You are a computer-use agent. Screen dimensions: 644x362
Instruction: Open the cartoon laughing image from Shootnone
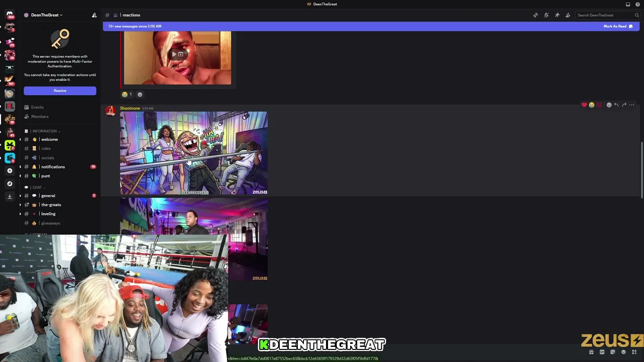click(x=194, y=153)
